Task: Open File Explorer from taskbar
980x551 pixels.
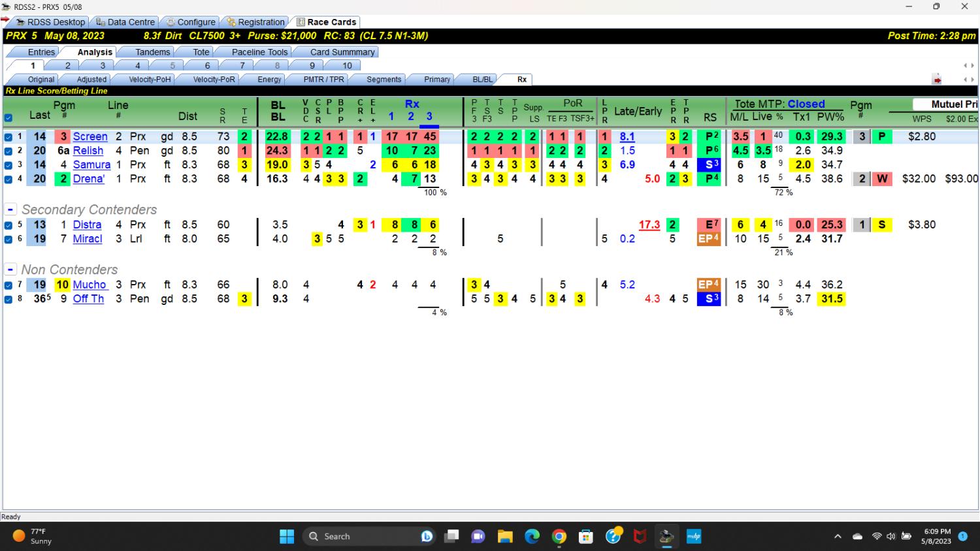Action: [x=505, y=537]
